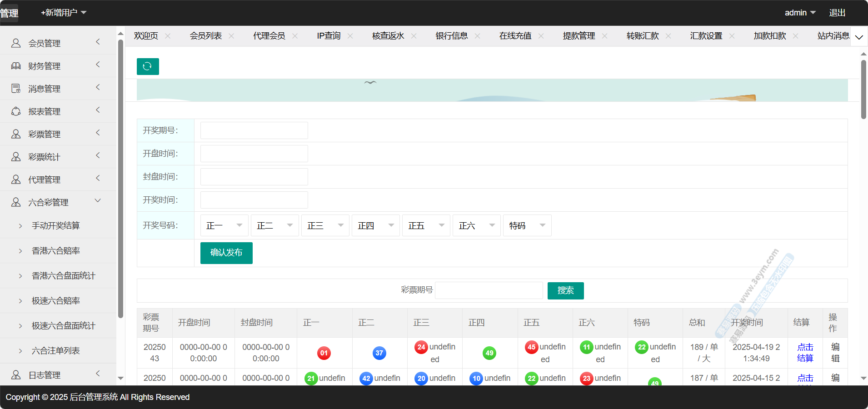The width and height of the screenshot is (868, 409).
Task: Click the 会员管理 user icon in sidebar
Action: click(x=16, y=43)
